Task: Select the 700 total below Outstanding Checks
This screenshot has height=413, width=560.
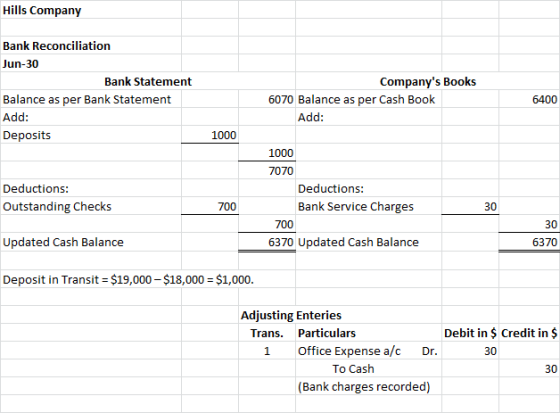Action: [x=284, y=224]
